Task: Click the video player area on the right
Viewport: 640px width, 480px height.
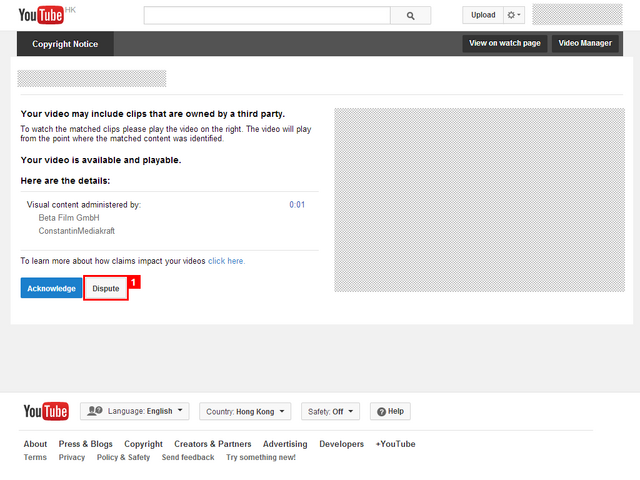Action: pyautogui.click(x=479, y=200)
